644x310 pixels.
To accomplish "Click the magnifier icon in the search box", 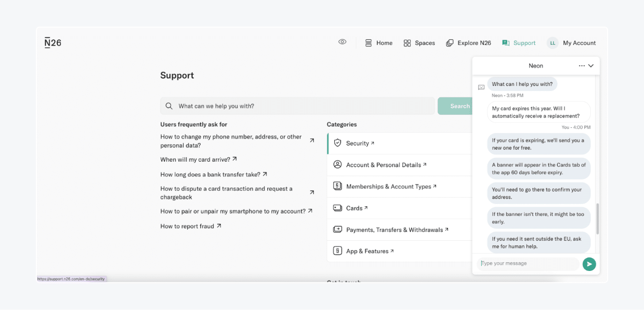I will (x=169, y=106).
